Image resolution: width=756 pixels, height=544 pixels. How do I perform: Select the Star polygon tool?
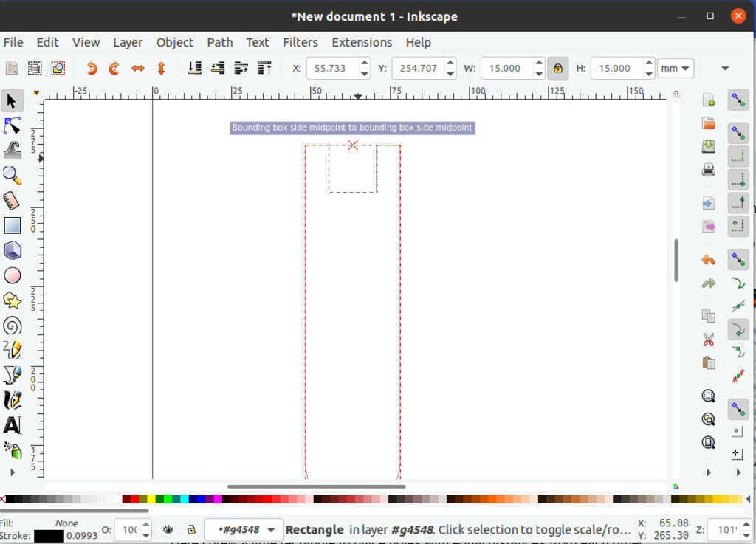pos(12,300)
